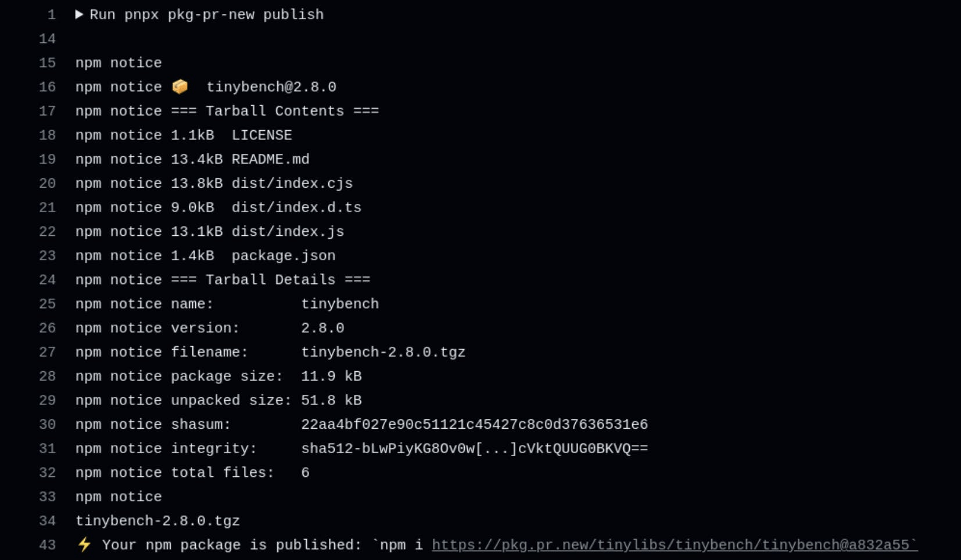Click line number 16 permalink
Image resolution: width=961 pixels, height=560 pixels.
click(x=47, y=87)
